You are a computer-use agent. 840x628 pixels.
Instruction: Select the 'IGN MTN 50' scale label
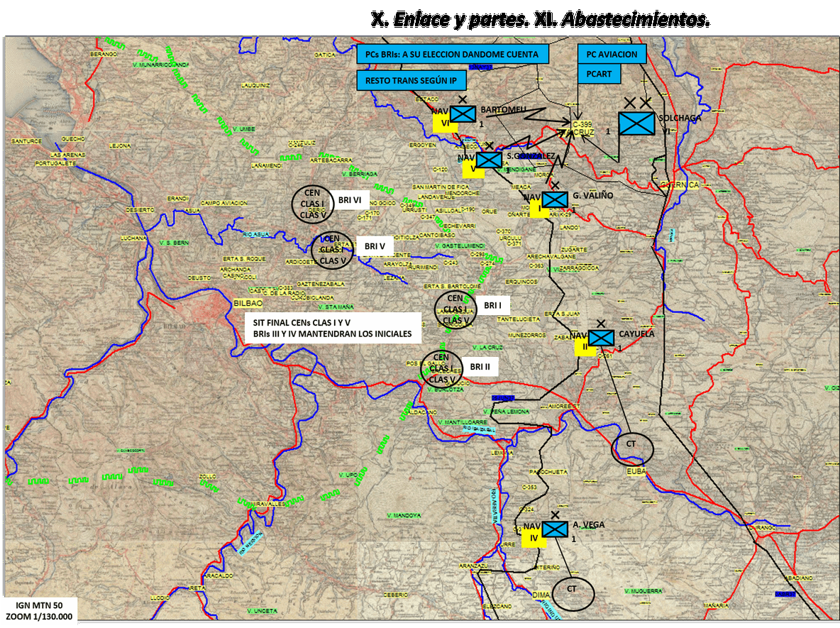coord(39,611)
